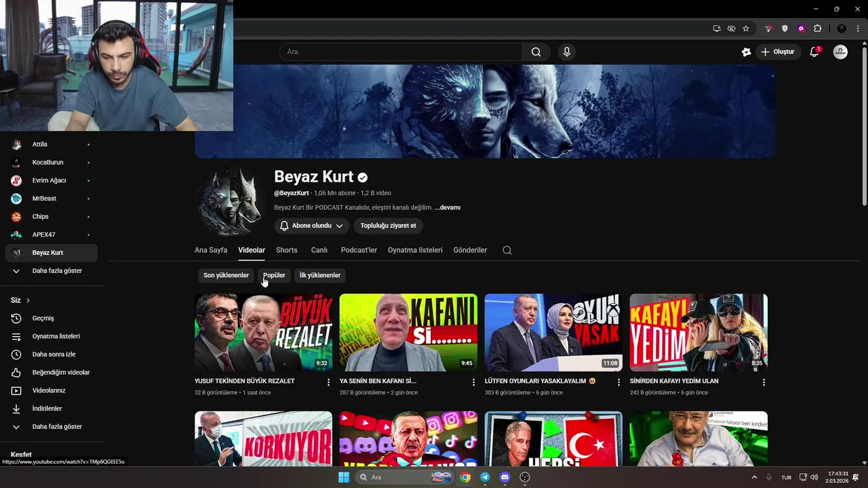Open options for LÜTFEN OYUNLARI YASAKLAYALIM video
Viewport: 868px width, 488px height.
pos(618,382)
